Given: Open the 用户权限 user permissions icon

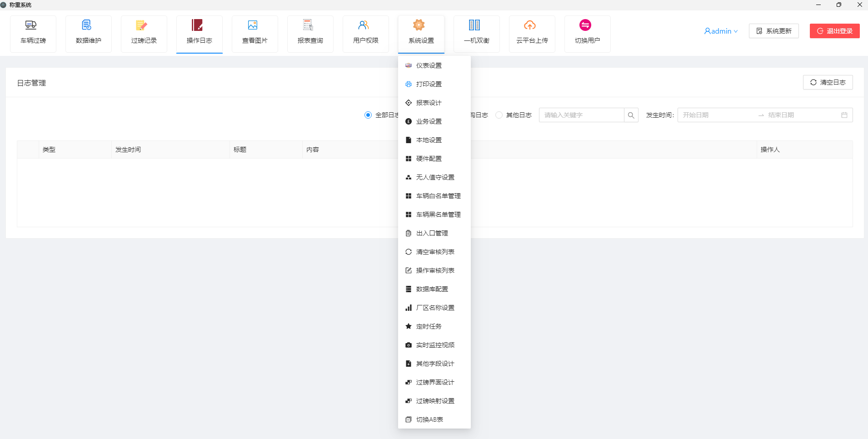Looking at the screenshot, I should coord(366,33).
